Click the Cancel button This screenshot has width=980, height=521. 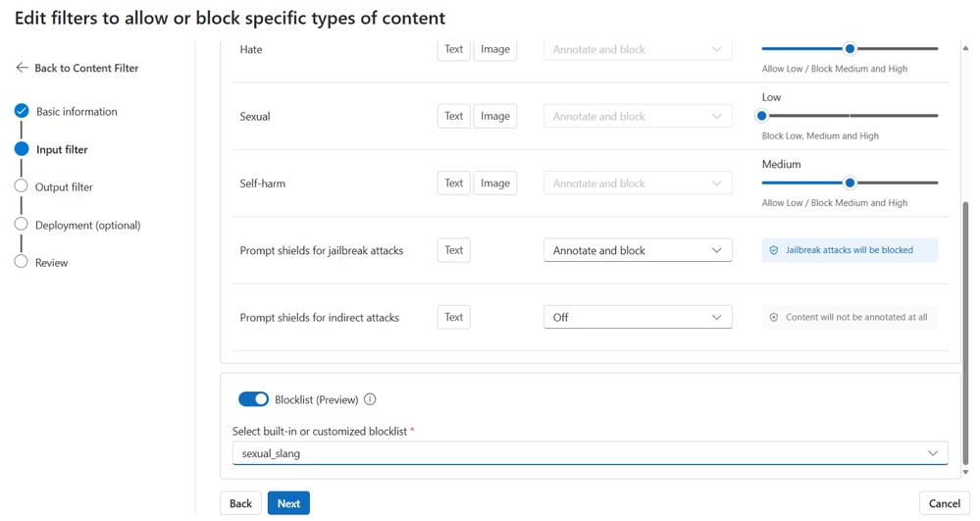[x=944, y=503]
